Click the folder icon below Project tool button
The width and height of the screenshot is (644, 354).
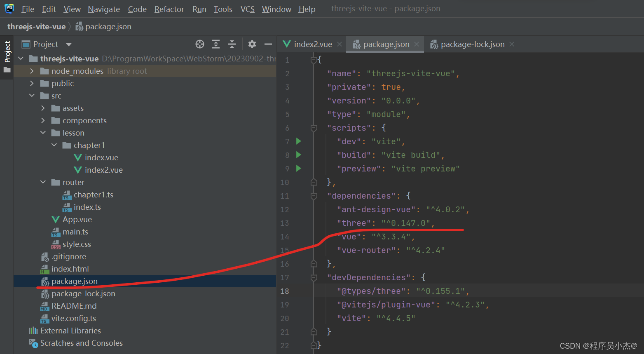click(x=7, y=70)
